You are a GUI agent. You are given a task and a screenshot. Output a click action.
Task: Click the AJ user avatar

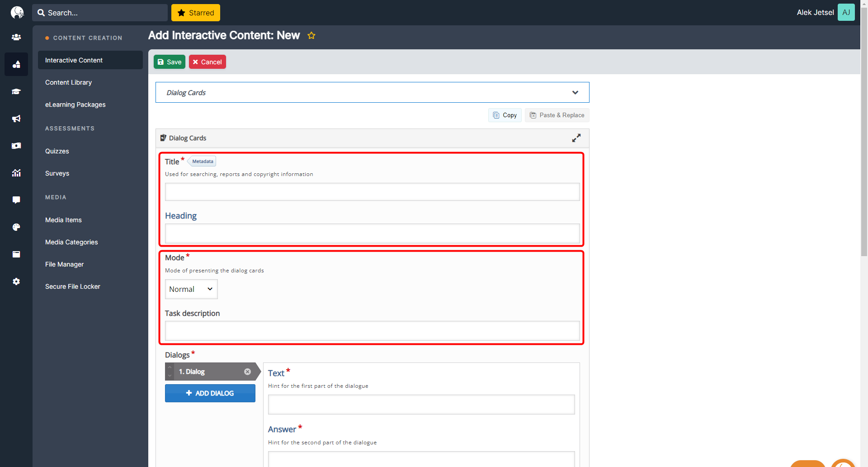[846, 12]
